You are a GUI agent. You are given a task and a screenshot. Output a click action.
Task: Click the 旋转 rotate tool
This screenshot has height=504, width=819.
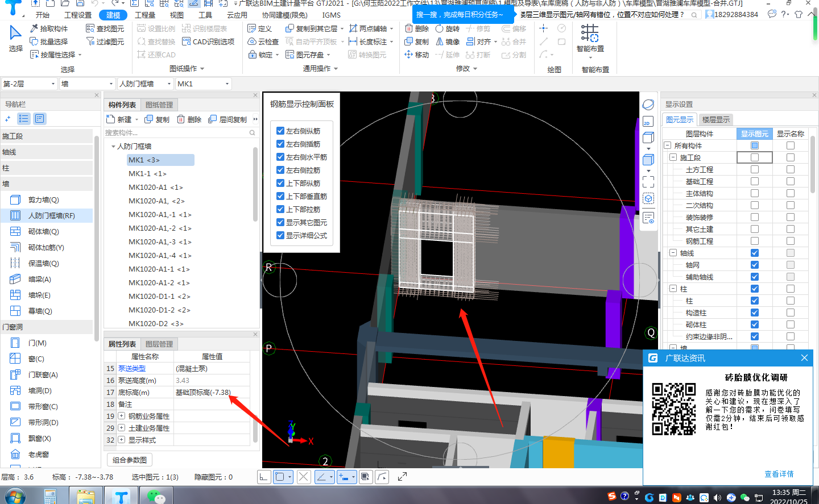pyautogui.click(x=448, y=28)
